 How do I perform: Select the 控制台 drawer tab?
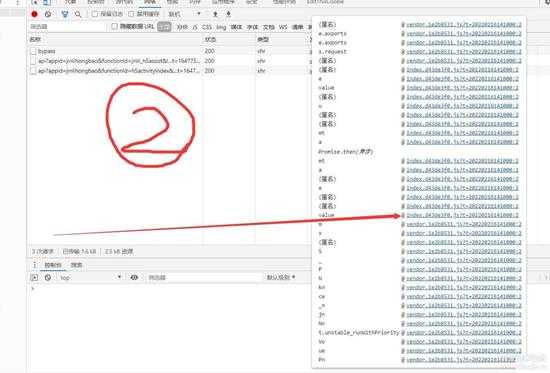click(x=53, y=265)
